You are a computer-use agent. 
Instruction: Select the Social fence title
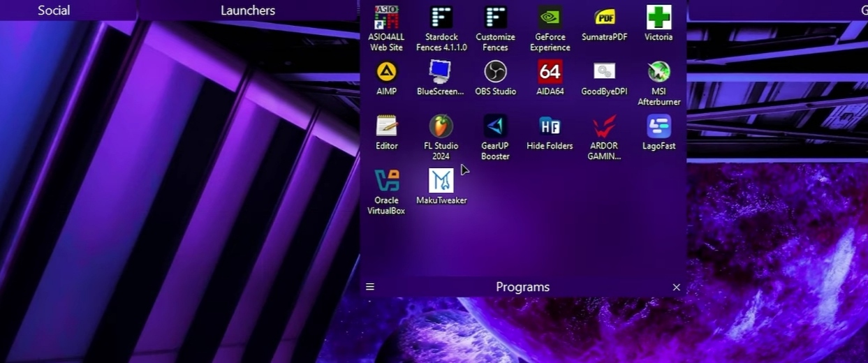pyautogui.click(x=54, y=10)
